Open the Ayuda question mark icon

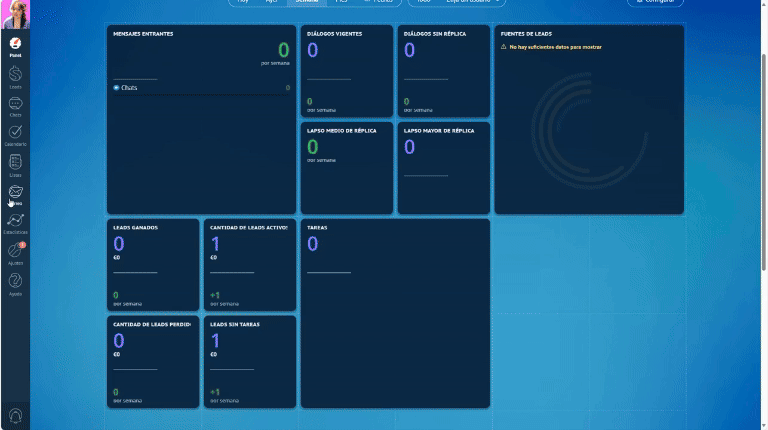pyautogui.click(x=15, y=284)
